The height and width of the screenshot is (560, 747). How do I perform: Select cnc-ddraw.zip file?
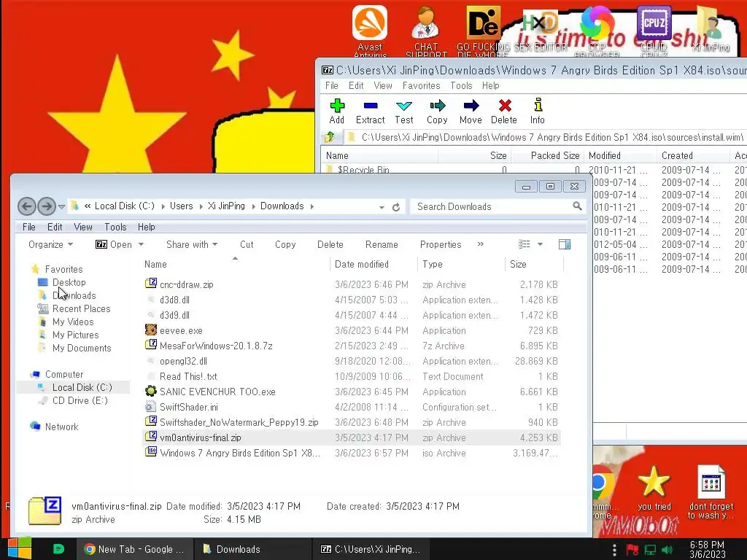point(186,285)
